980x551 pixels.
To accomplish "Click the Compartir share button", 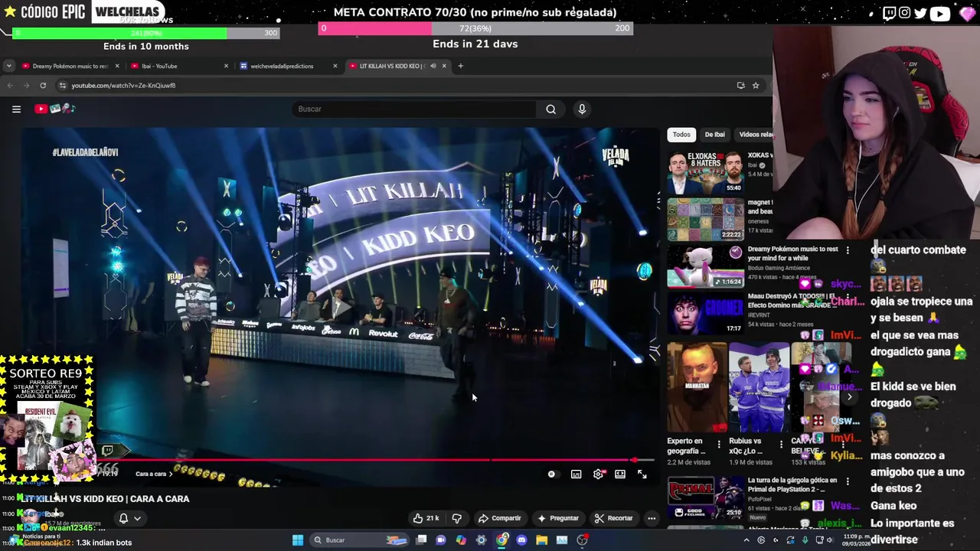I will pos(499,518).
